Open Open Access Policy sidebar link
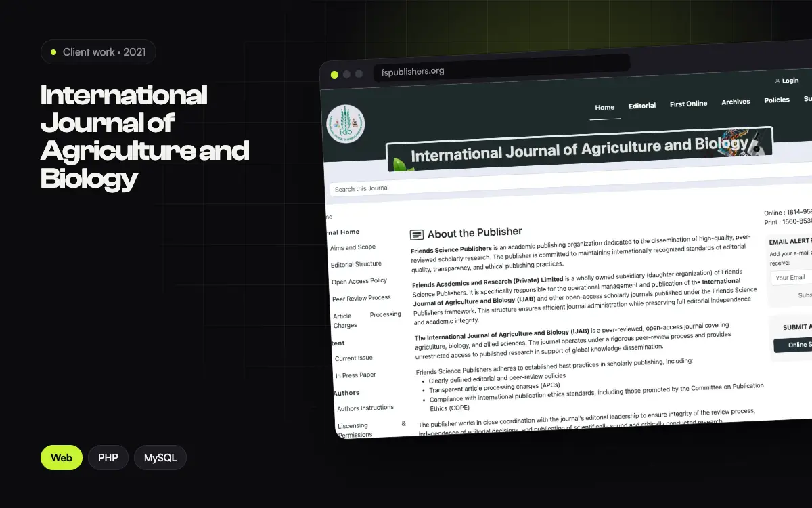This screenshot has width=812, height=508. 359,281
